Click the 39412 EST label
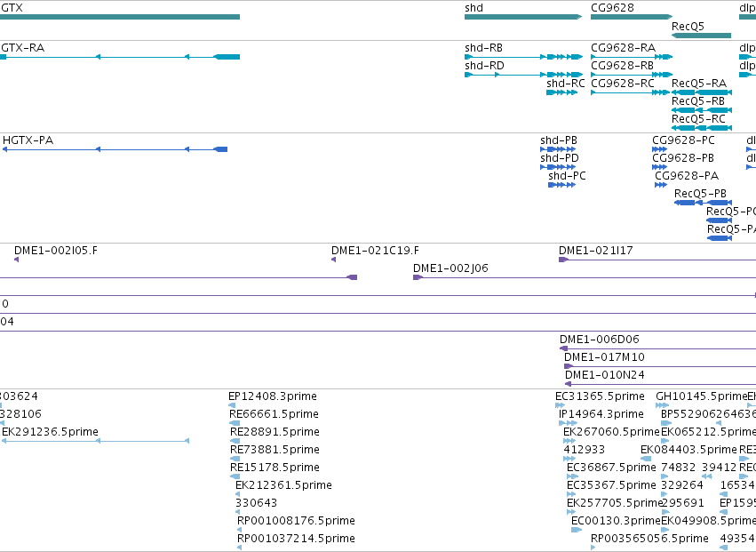Image resolution: width=756 pixels, height=552 pixels. click(719, 468)
